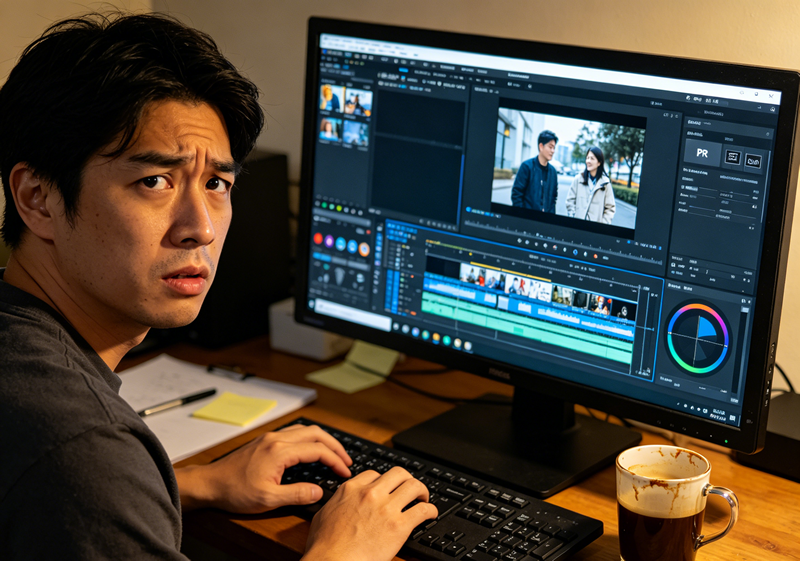
Task: Click the last icon tile in the PR row
Action: click(x=754, y=162)
